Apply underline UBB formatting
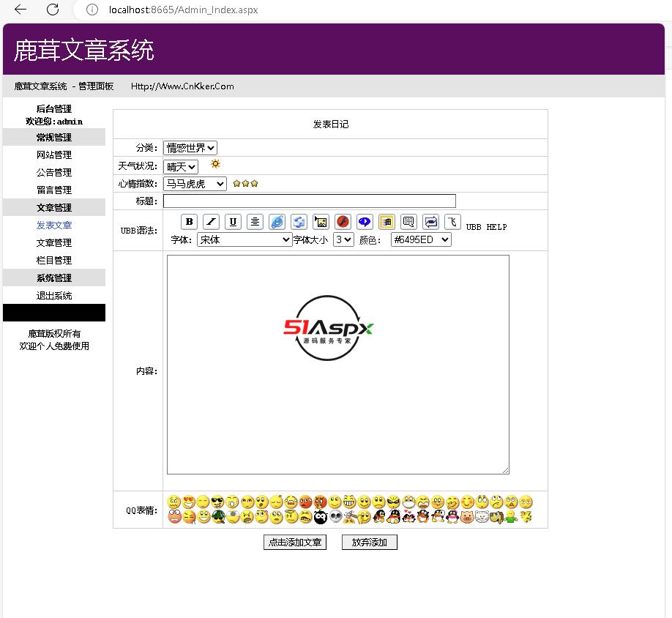The image size is (672, 618). [233, 222]
